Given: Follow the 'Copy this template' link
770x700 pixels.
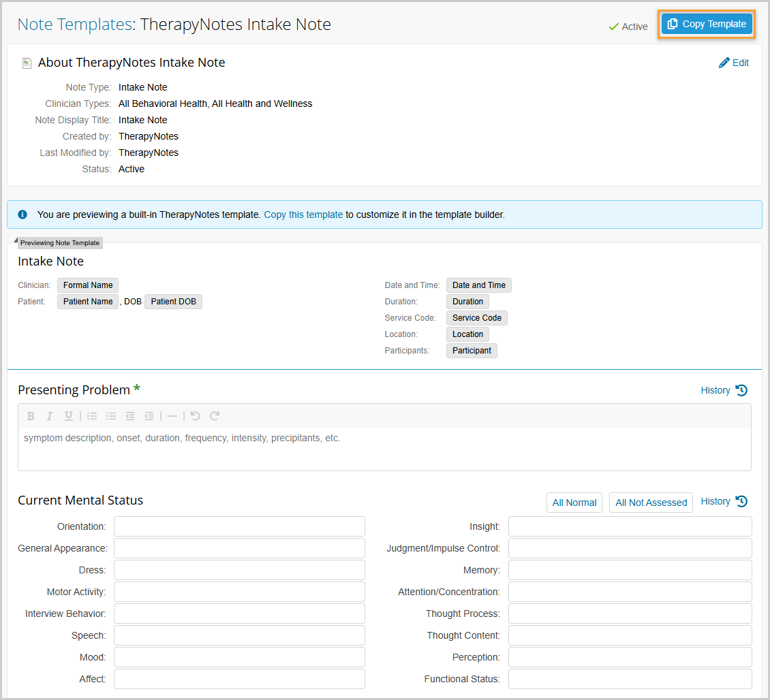Looking at the screenshot, I should pos(303,214).
